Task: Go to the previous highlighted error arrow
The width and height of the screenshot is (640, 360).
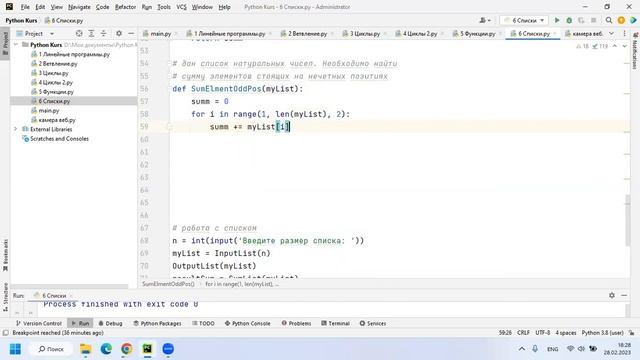Action: tap(615, 46)
